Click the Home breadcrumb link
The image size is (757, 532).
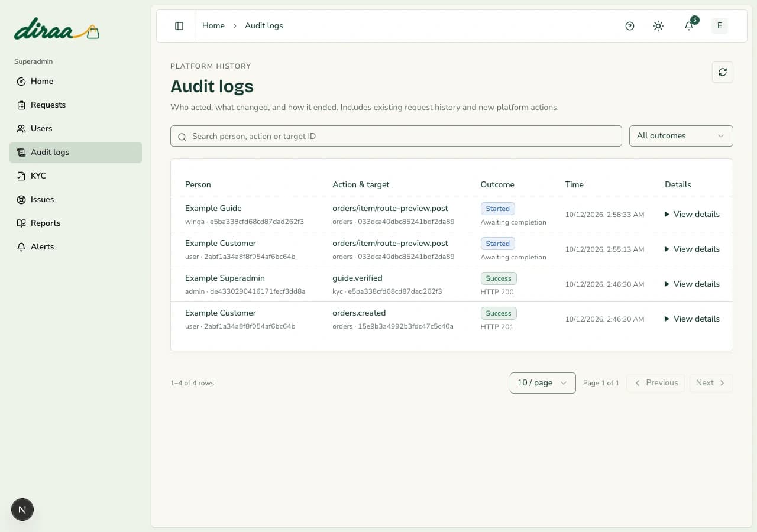pos(213,26)
